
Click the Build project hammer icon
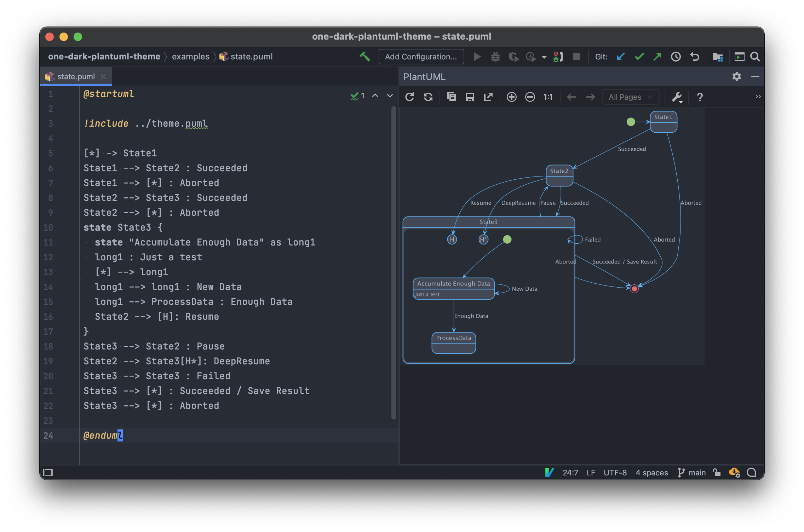[x=365, y=57]
